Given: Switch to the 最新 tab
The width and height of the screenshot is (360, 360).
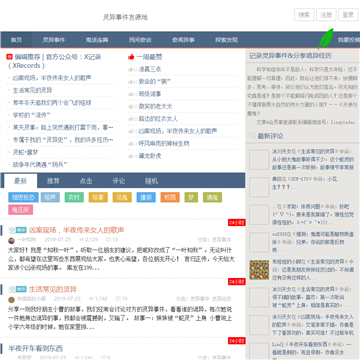Looking at the screenshot, I should point(20,181).
